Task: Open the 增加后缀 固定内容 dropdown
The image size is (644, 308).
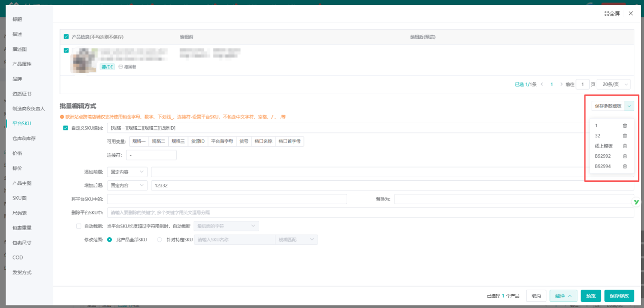Action: click(x=128, y=186)
